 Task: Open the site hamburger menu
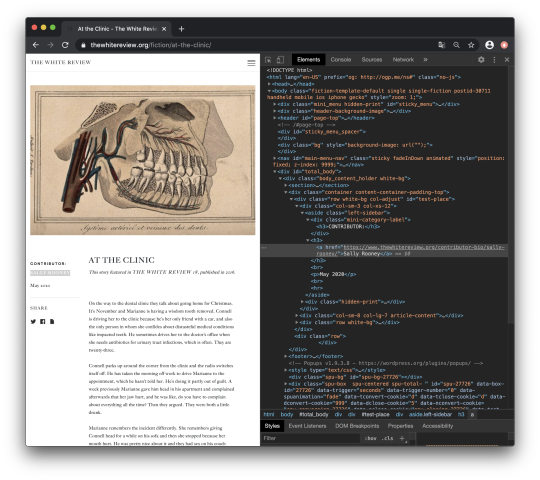point(251,63)
